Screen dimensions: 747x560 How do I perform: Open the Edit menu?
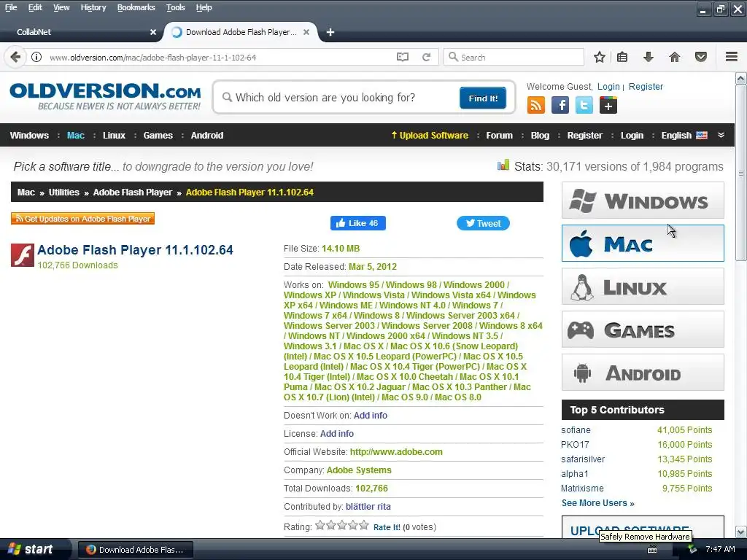(x=35, y=7)
